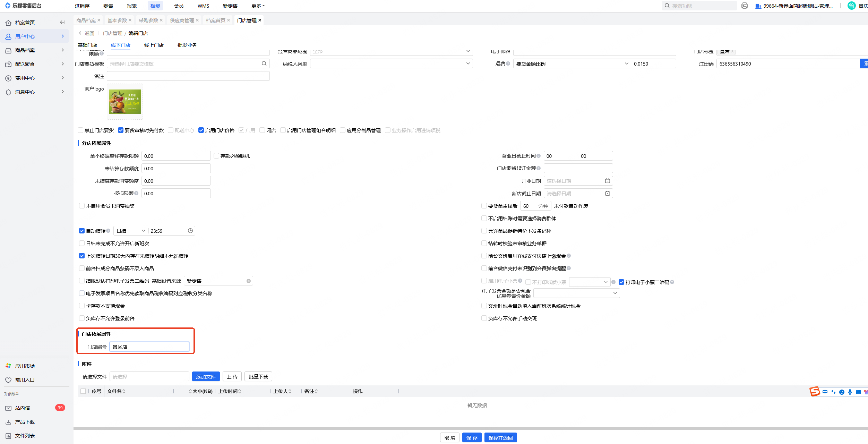Toggle 自动结转 checkbox
The width and height of the screenshot is (868, 444).
[82, 231]
